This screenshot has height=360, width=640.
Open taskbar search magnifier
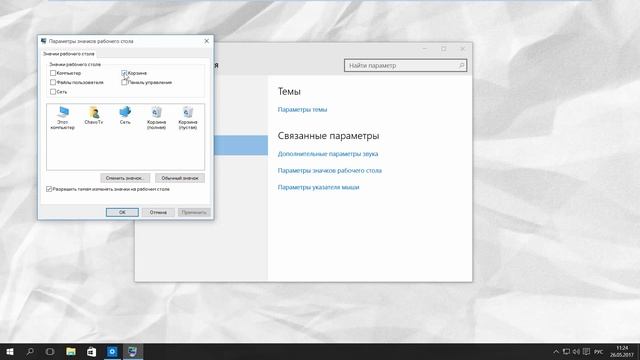pos(30,351)
